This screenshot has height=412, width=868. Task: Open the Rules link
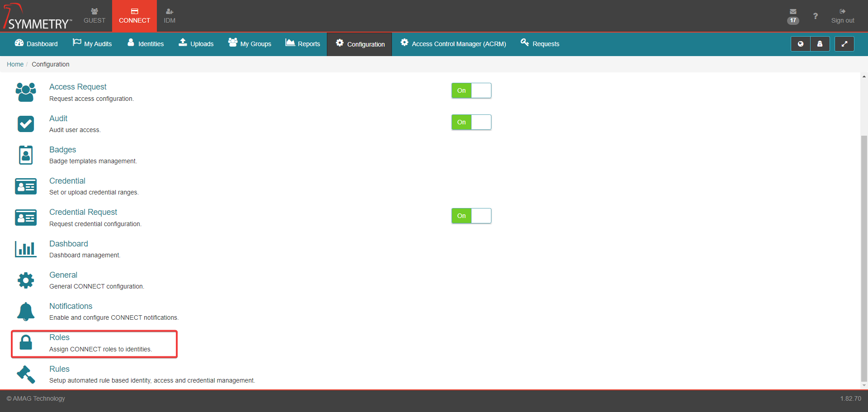coord(59,369)
